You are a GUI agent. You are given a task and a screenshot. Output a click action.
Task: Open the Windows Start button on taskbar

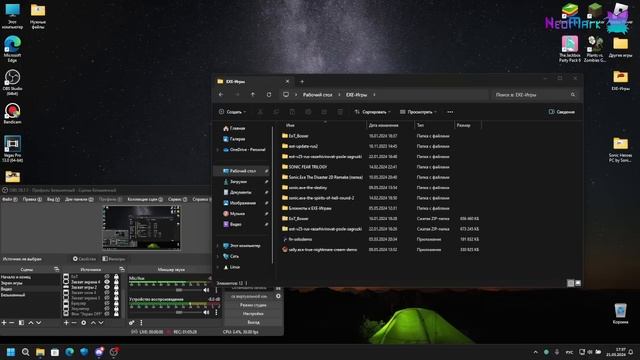click(x=11, y=352)
